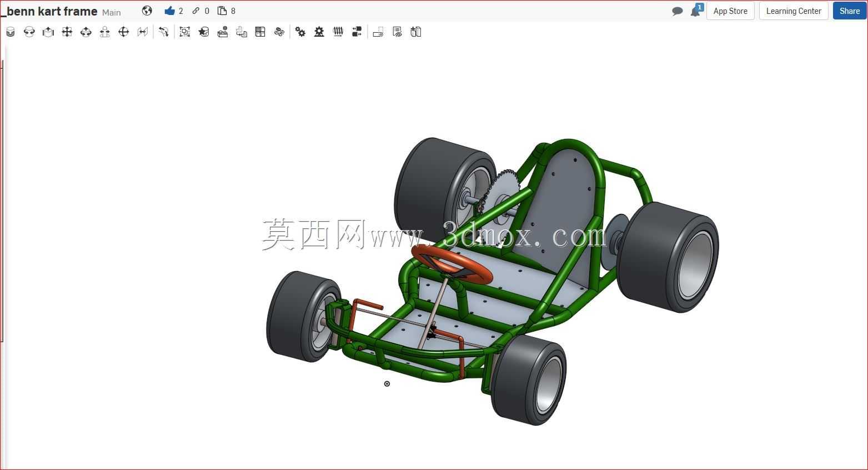Click the list-with-link toolbar icon

(397, 32)
